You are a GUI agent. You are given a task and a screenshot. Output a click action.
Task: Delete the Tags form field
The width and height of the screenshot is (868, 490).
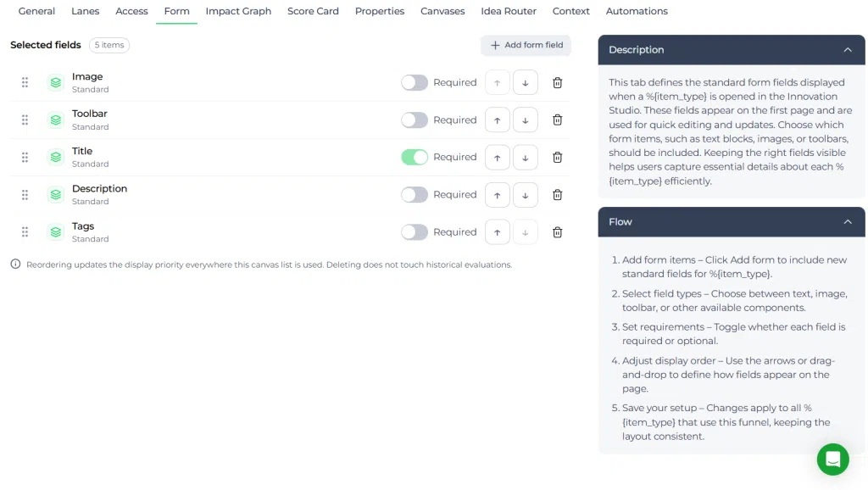[x=558, y=232]
